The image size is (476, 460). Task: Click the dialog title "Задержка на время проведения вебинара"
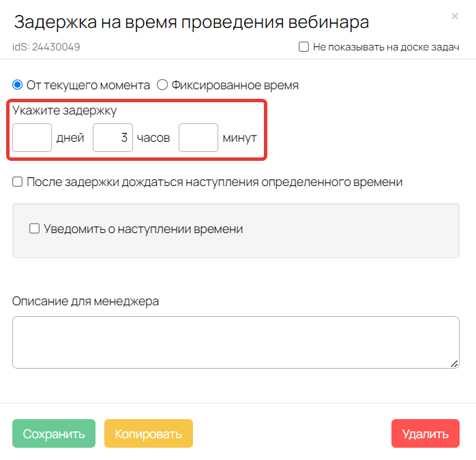(192, 22)
